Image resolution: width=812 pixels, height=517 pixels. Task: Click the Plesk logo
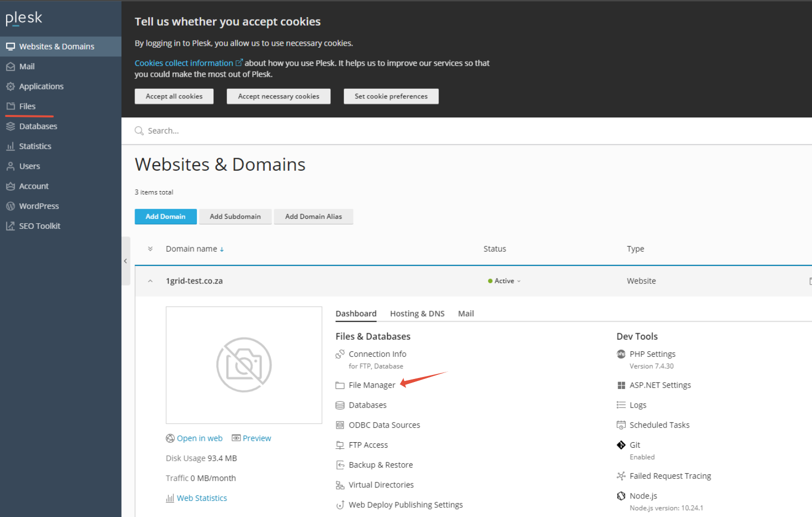point(24,18)
